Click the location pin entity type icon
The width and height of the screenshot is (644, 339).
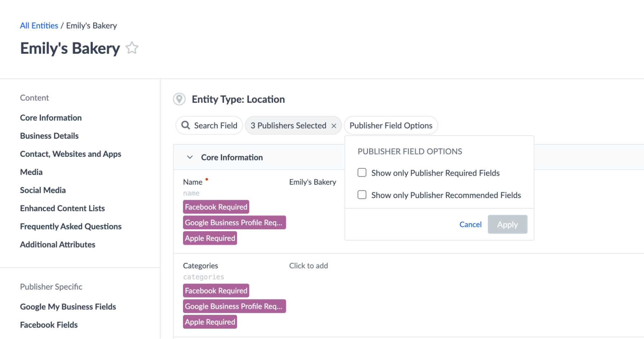[x=179, y=99]
